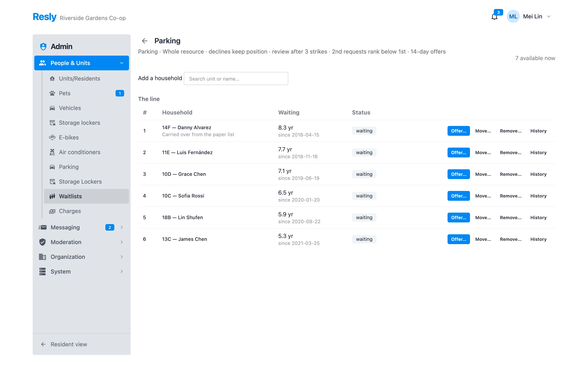Click the Pets paw icon
Viewport: 588px width, 368px height.
pyautogui.click(x=52, y=93)
